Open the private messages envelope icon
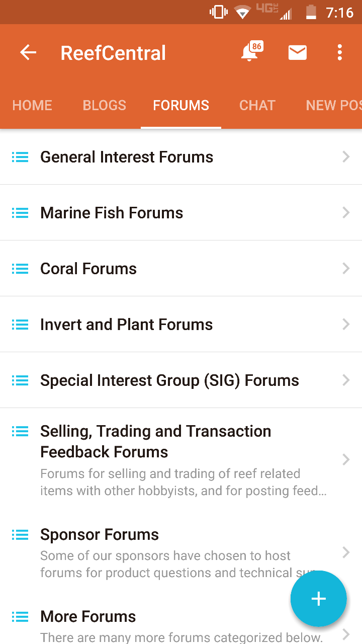The width and height of the screenshot is (362, 644). tap(297, 52)
